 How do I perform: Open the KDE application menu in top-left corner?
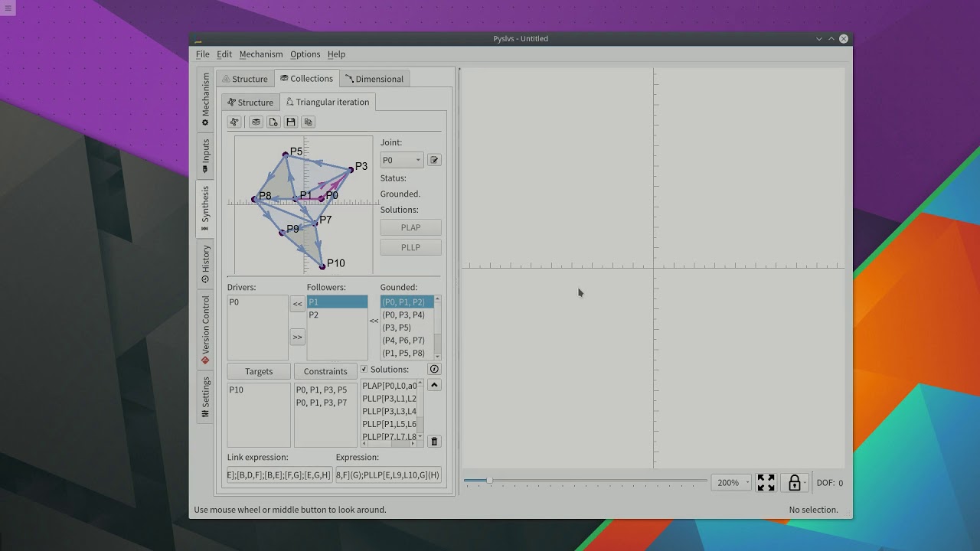coord(8,8)
